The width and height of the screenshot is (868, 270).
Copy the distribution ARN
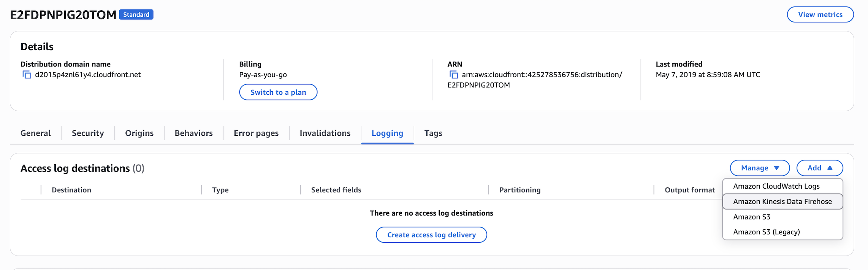[x=455, y=75]
